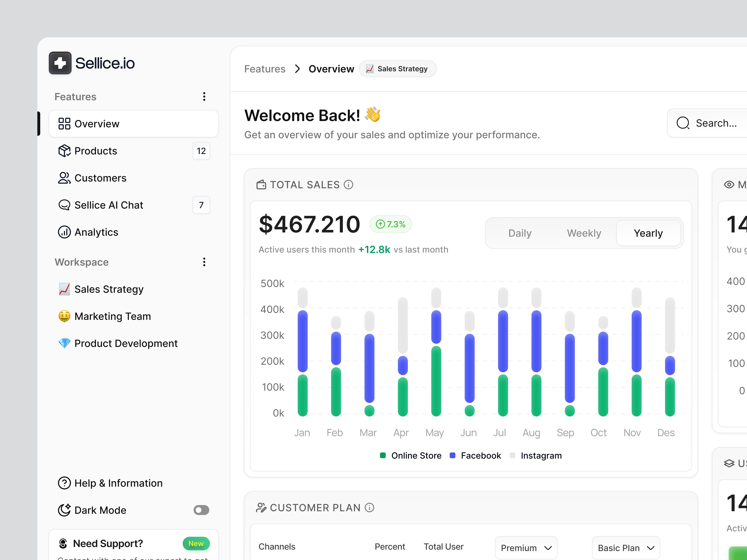This screenshot has width=747, height=560.
Task: Click the Customers people icon
Action: tap(64, 178)
